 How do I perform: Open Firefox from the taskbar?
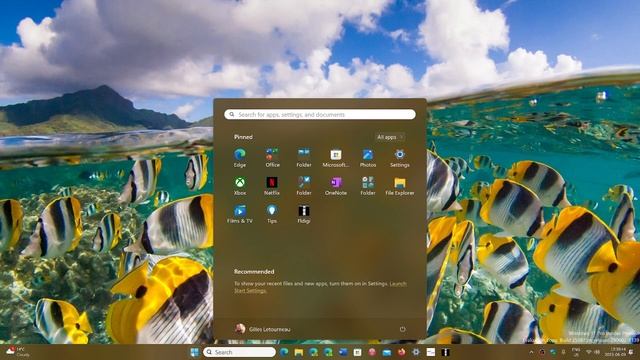pyautogui.click(x=402, y=352)
